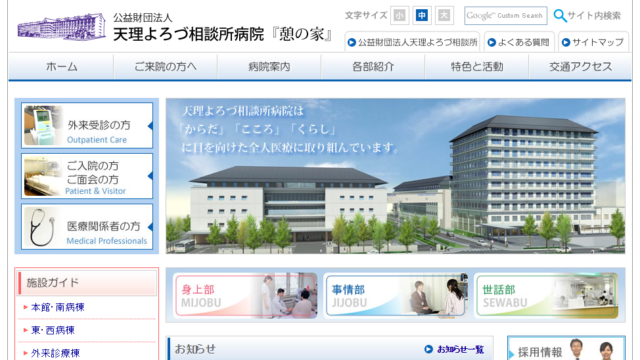Open ご入院の方 Patient & Visitor banner
Image resolution: width=640 pixels, height=360 pixels.
[x=87, y=176]
